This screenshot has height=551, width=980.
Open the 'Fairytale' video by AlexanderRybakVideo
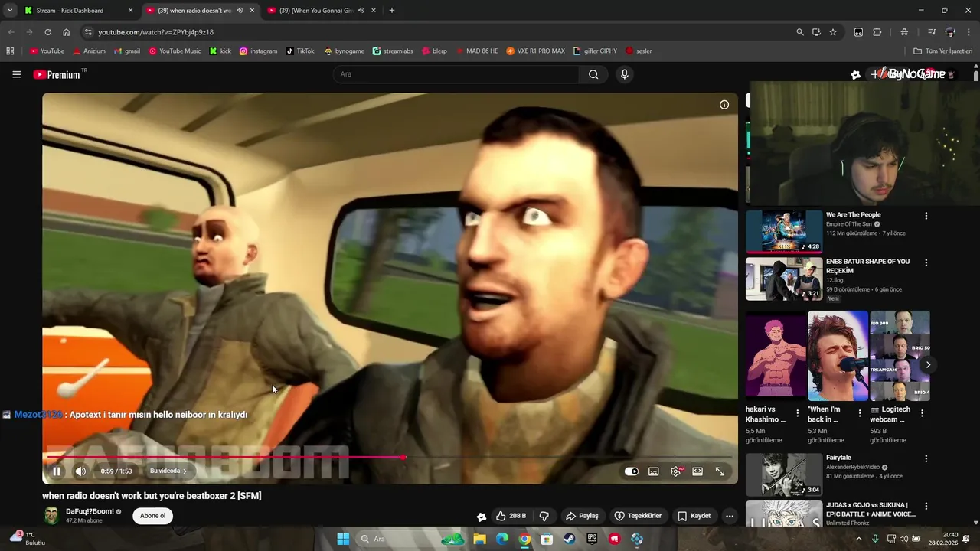(x=784, y=474)
